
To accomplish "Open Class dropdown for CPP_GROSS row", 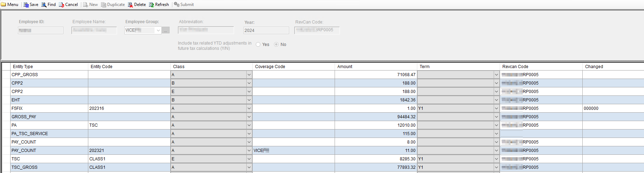I will pos(249,75).
